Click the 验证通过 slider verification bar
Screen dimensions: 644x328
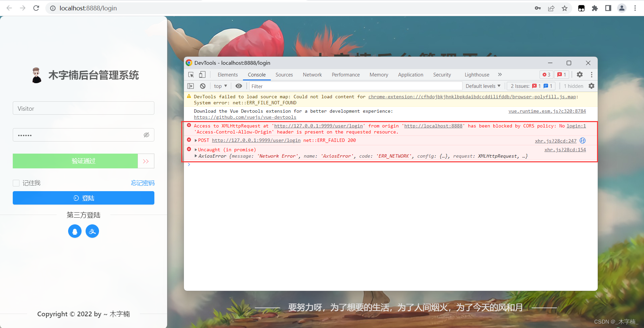click(x=75, y=161)
